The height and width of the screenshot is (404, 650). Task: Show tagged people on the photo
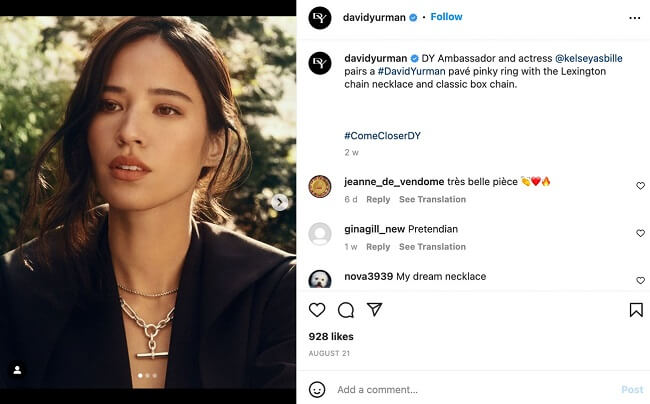17,370
